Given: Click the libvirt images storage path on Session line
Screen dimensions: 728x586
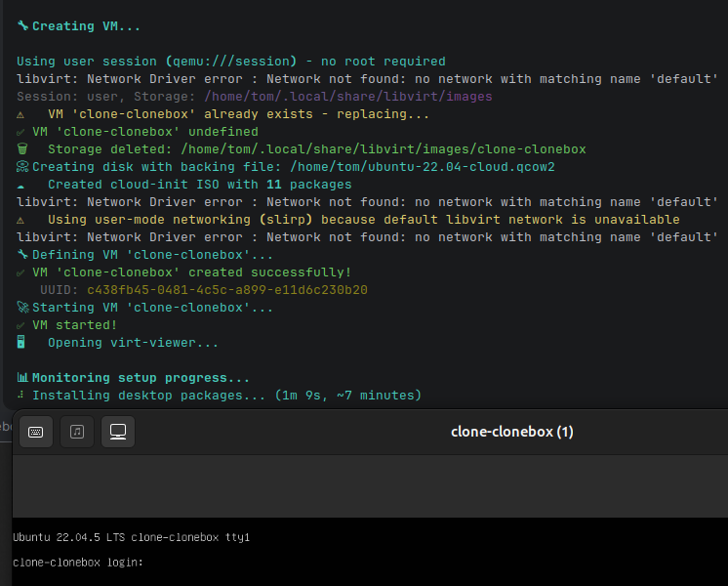Looking at the screenshot, I should [348, 97].
